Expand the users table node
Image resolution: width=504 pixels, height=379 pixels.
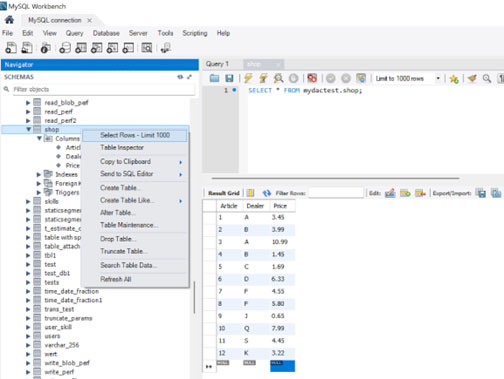pos(28,336)
